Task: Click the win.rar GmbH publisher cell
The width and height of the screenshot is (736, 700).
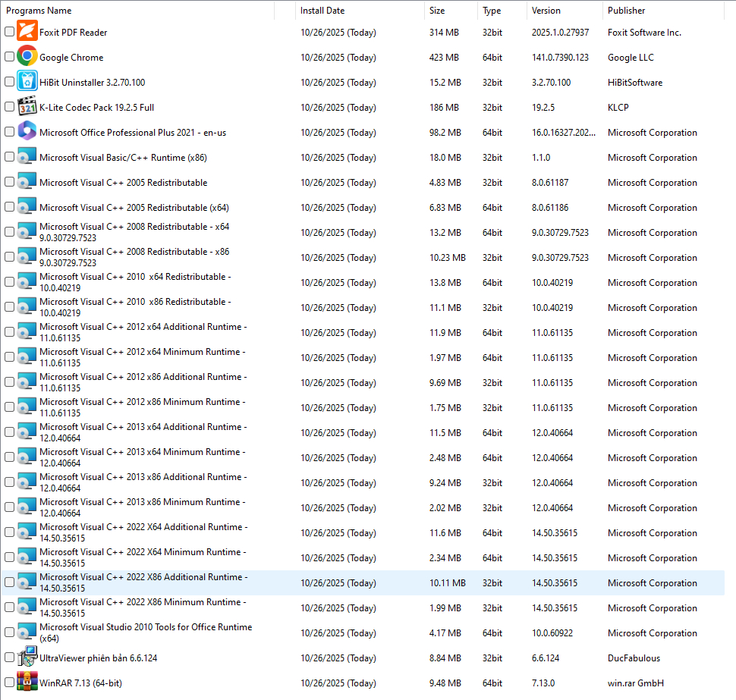Action: 636,683
